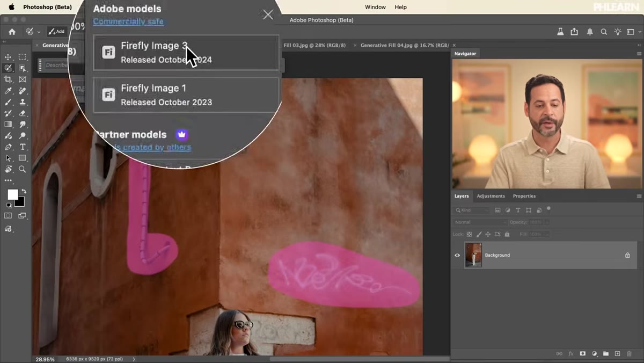Reset default foreground and background colors
The width and height of the screenshot is (644, 363).
(x=8, y=205)
